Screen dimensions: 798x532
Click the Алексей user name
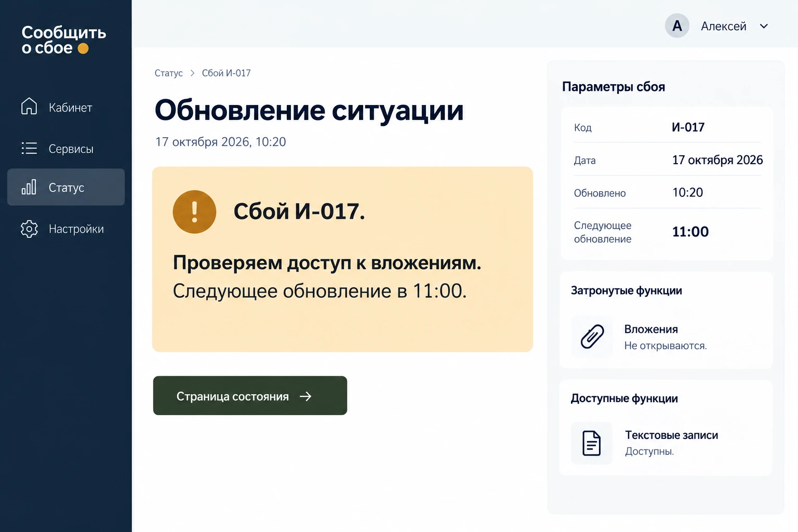tap(723, 26)
